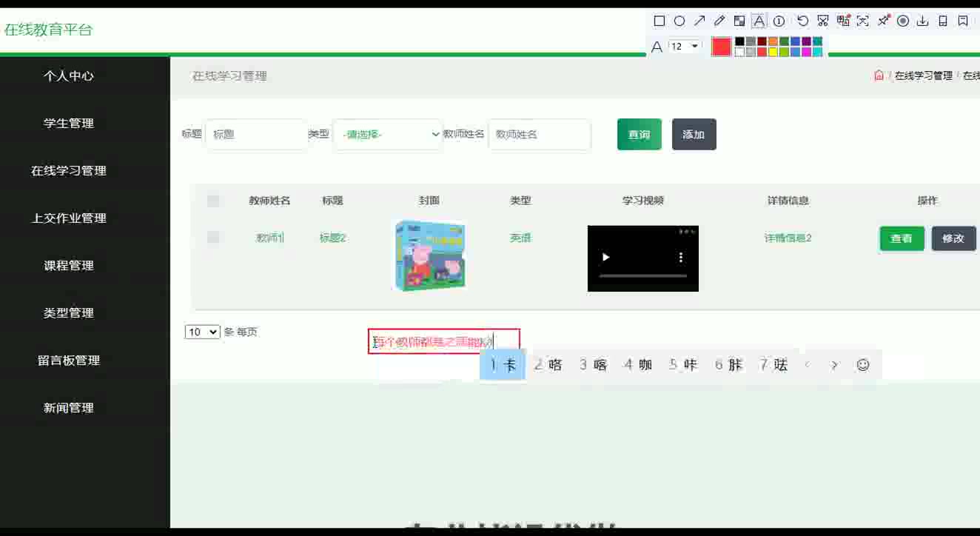Click the bookmark icon in annotation toolbar
Screen dimensions: 980x536
(x=963, y=21)
